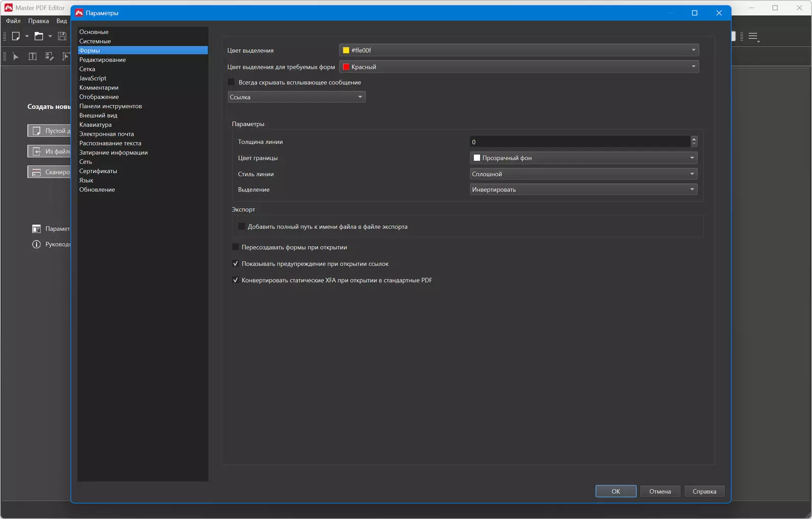
Task: Toggle 'Всегда скрывать всплывающее сообщение' checkbox
Action: click(231, 82)
